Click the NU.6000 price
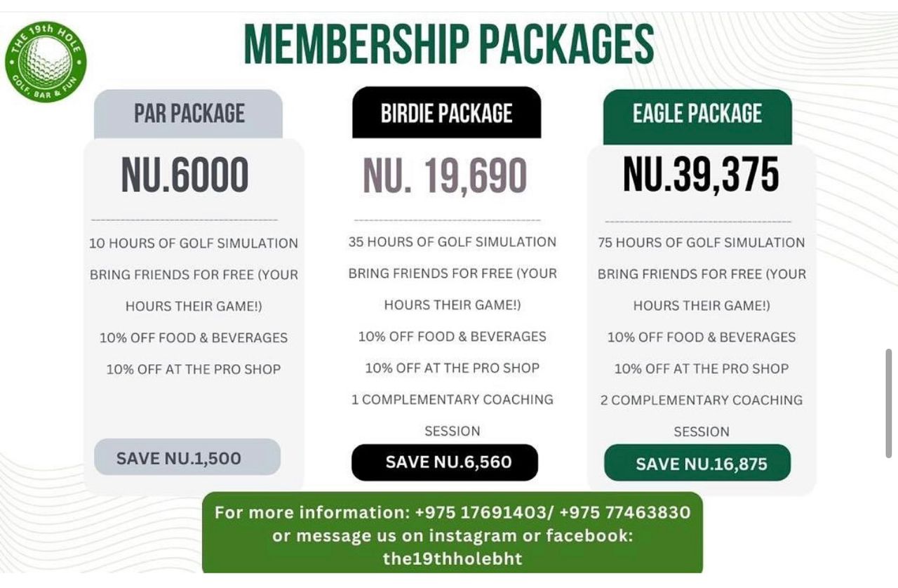The height and width of the screenshot is (588, 898). click(185, 175)
